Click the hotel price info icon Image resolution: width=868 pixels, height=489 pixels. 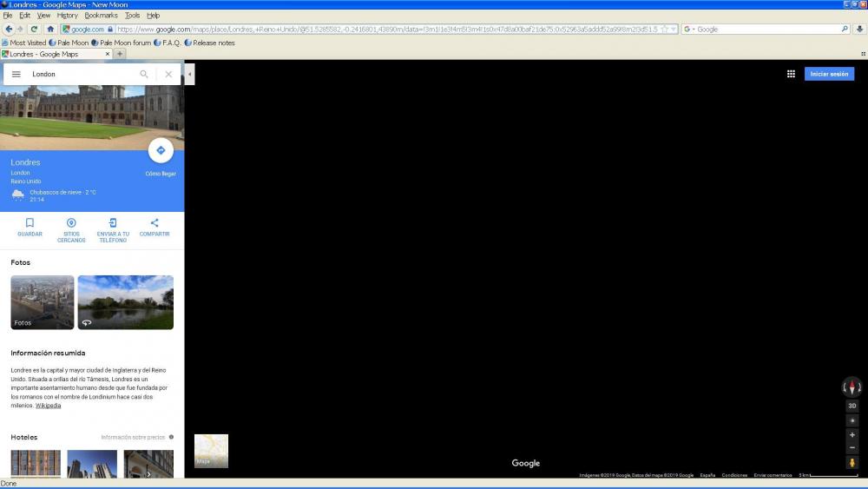[171, 437]
